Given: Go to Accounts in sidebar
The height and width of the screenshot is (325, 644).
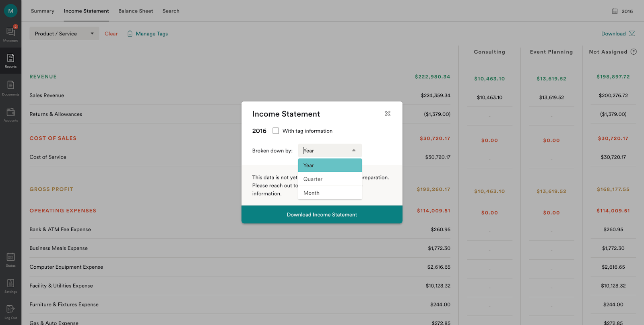Looking at the screenshot, I should coord(10,114).
